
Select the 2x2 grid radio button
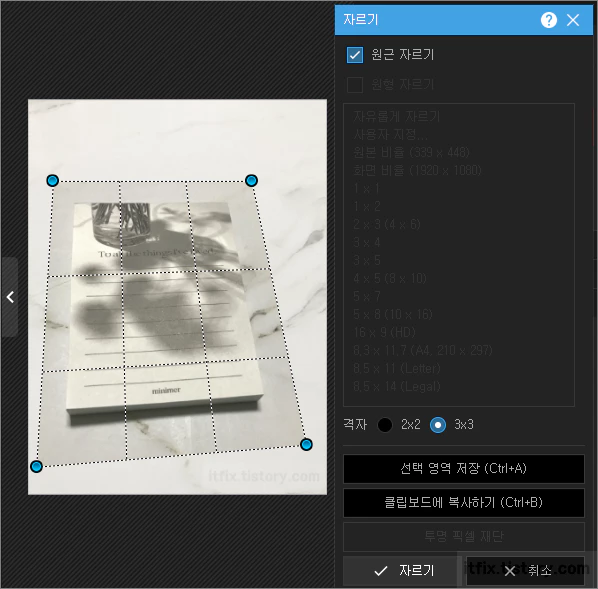click(x=385, y=425)
